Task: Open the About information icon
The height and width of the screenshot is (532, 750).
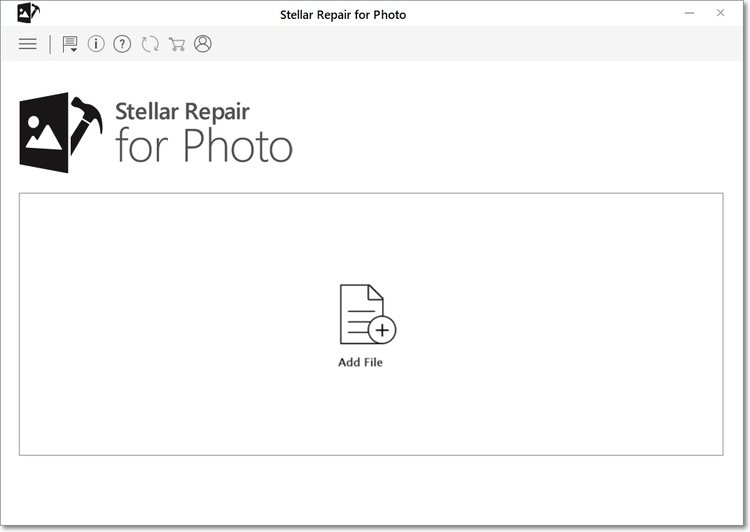Action: (96, 44)
